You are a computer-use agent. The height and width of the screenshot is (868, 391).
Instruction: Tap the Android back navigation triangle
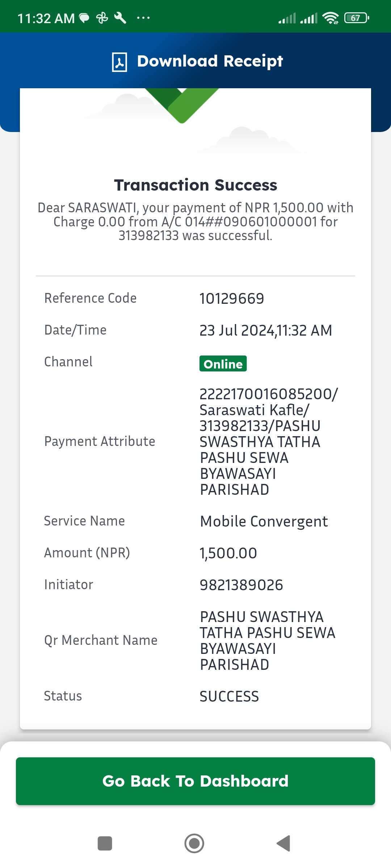coord(283,843)
